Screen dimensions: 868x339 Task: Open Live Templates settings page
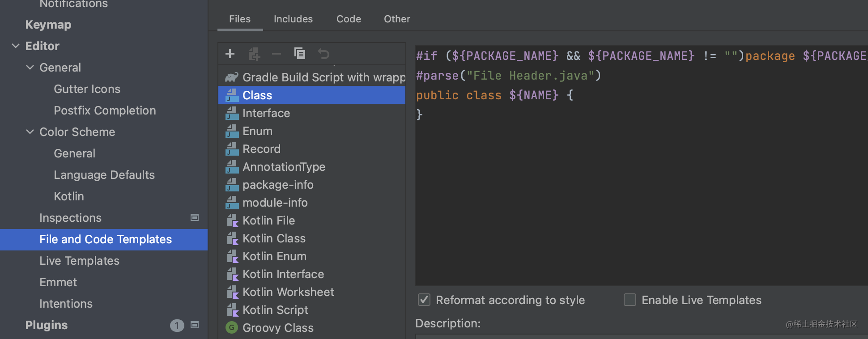coord(79,261)
